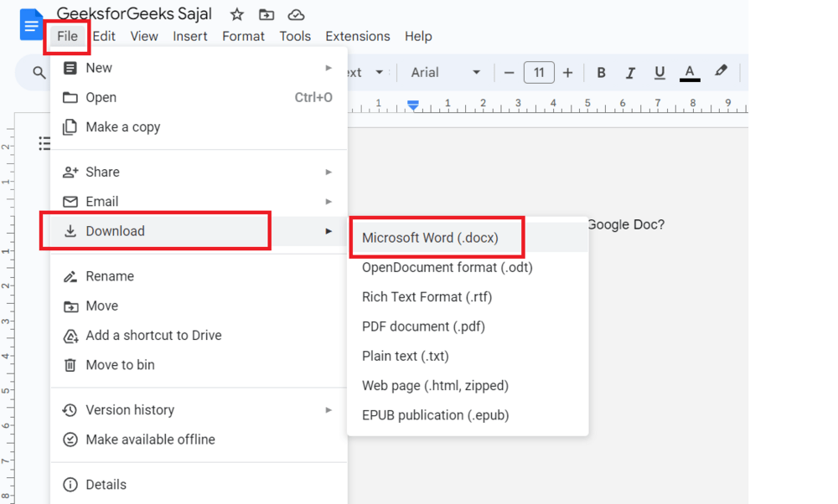Screen dimensions: 838x504
Task: Open the Format menu
Action: click(x=243, y=36)
